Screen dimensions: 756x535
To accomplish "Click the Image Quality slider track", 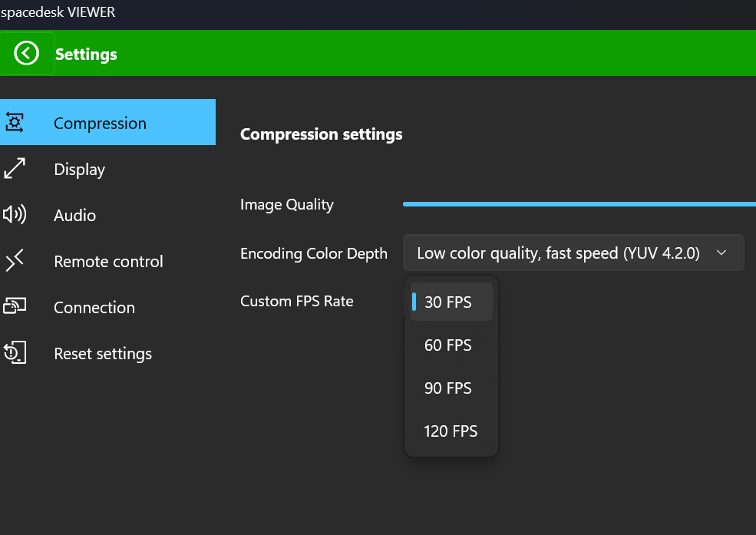I will 579,204.
